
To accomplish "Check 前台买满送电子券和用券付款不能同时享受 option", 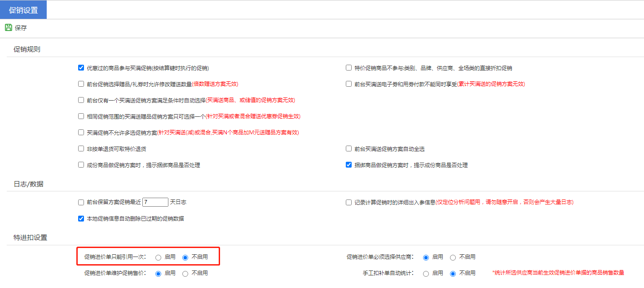I will coord(348,84).
